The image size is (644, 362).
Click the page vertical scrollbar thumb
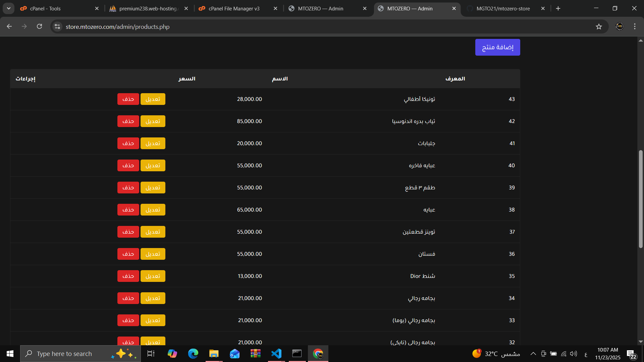[641, 199]
